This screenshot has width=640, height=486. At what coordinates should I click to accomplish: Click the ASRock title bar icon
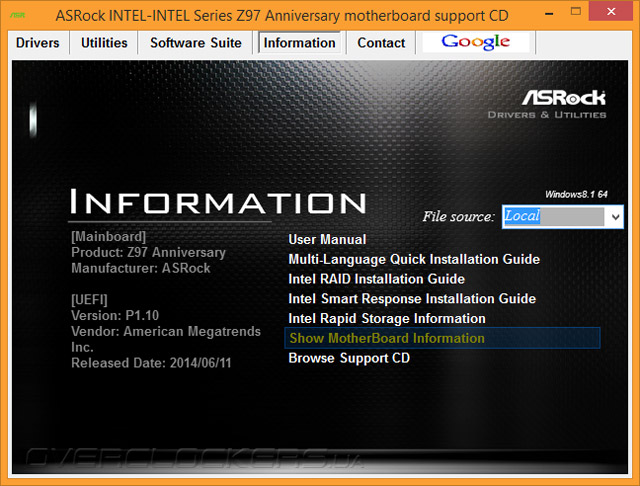click(x=18, y=15)
